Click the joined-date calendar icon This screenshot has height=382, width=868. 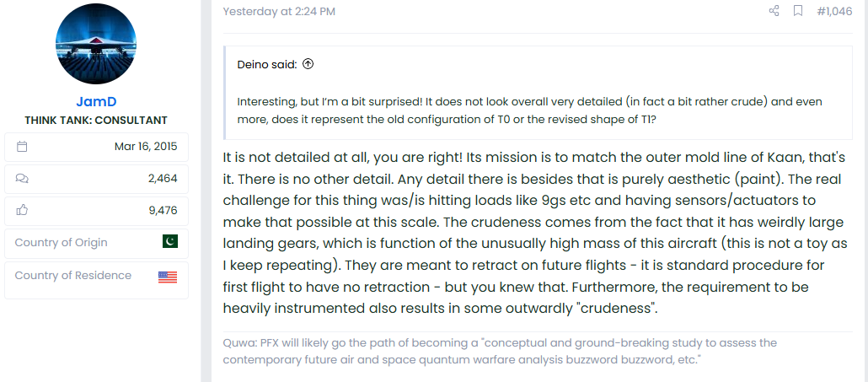point(22,147)
